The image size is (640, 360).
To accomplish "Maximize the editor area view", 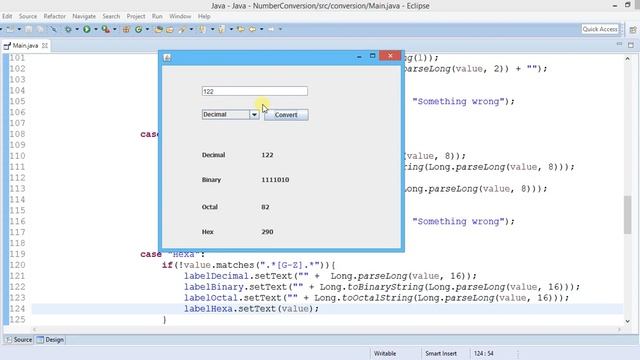I will coord(631,45).
